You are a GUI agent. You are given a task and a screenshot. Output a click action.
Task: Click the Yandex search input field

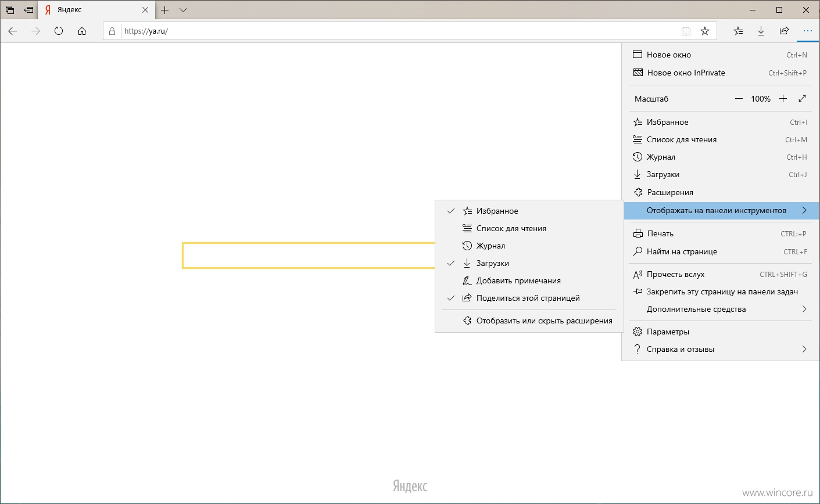pyautogui.click(x=309, y=255)
